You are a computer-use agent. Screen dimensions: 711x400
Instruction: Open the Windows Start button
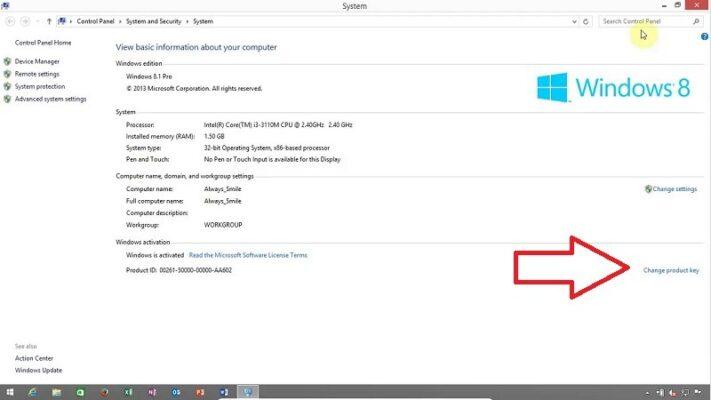point(10,392)
